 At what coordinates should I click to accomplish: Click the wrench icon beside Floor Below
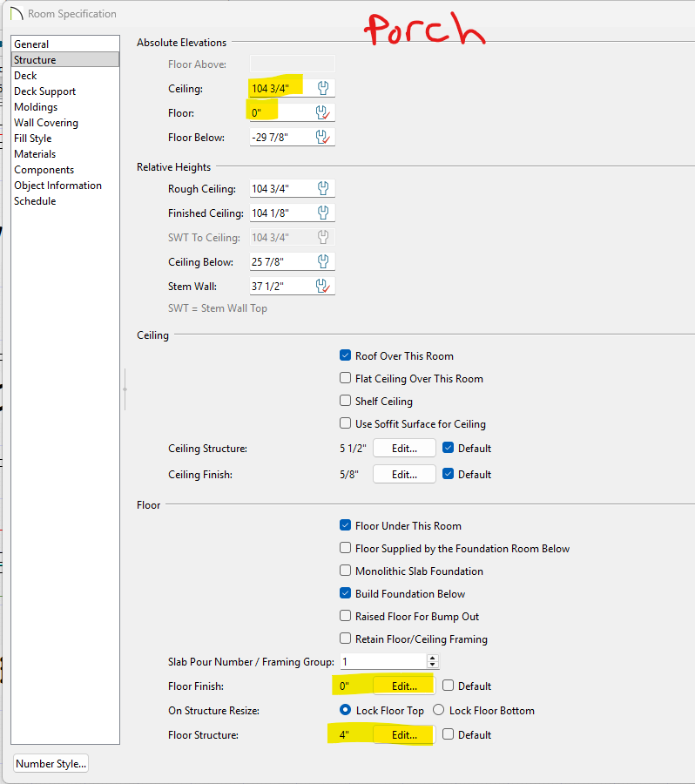click(322, 137)
